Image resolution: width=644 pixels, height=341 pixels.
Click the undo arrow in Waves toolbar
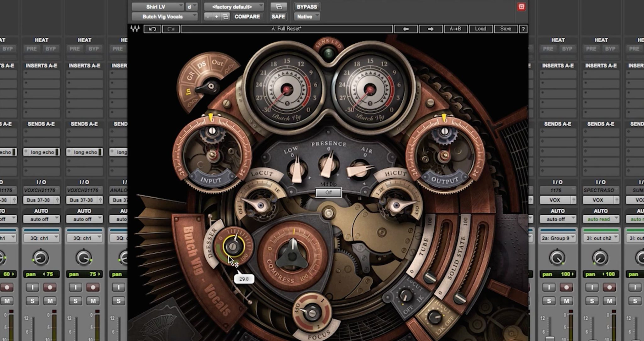153,29
